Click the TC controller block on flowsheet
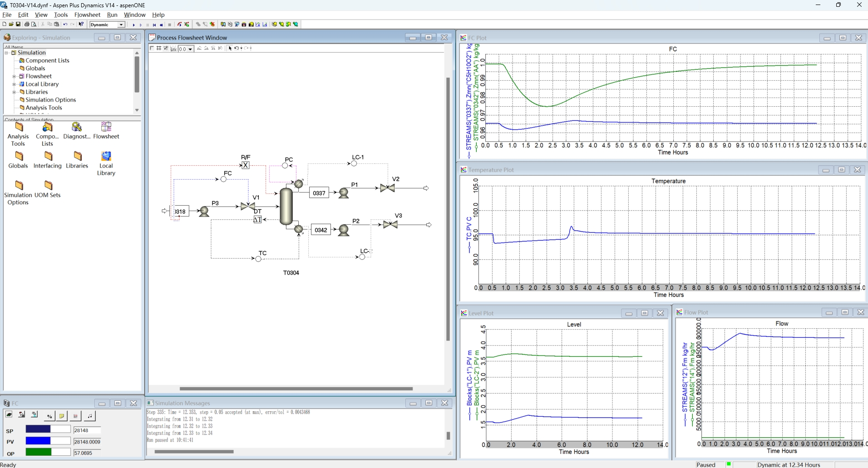Image resolution: width=868 pixels, height=468 pixels. pos(258,259)
